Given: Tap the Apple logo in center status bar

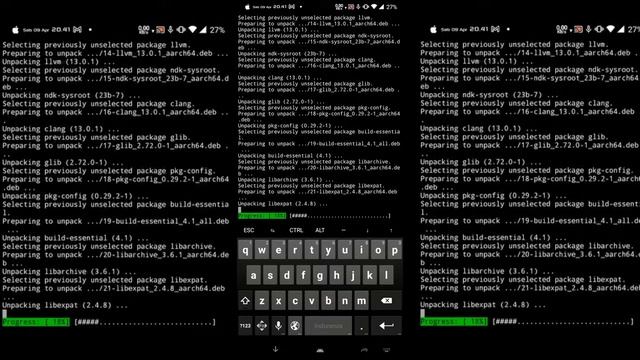Looking at the screenshot, I should pyautogui.click(x=247, y=7).
